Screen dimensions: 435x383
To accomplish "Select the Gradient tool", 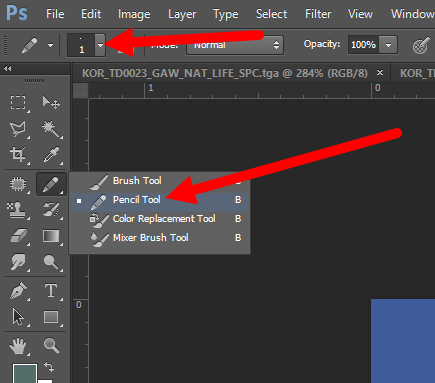I will pos(51,236).
